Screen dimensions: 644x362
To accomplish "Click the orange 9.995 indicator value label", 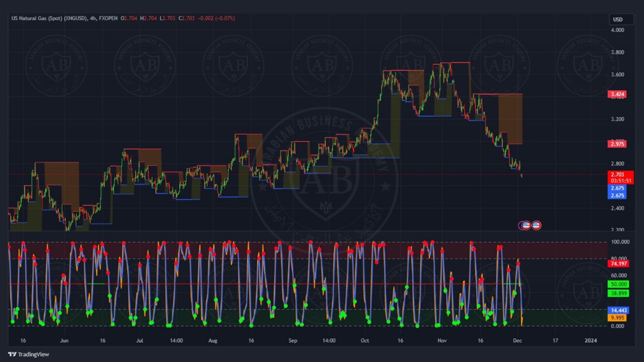I will 617,318.
